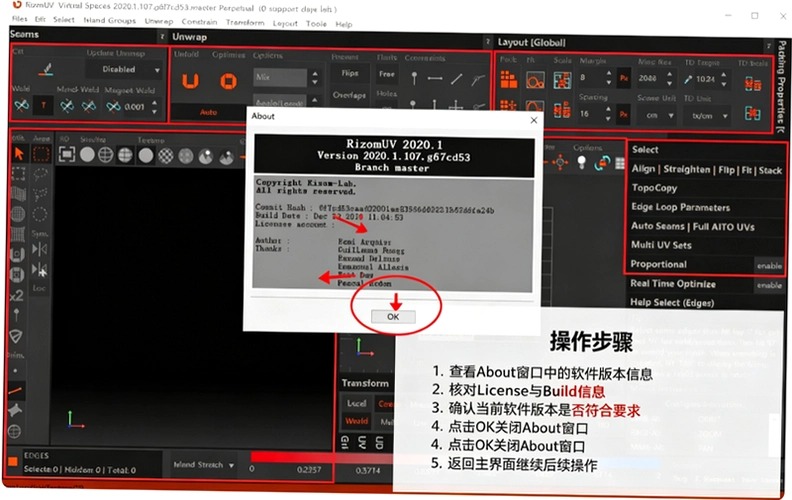Open the Help menu
The height and width of the screenshot is (500, 792).
coord(344,24)
